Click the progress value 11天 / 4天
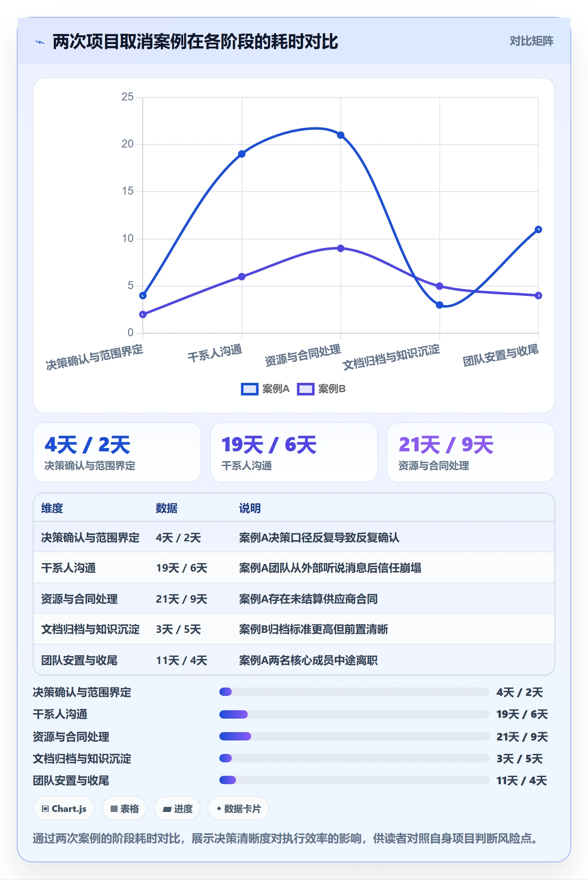This screenshot has width=588, height=880. 522,781
